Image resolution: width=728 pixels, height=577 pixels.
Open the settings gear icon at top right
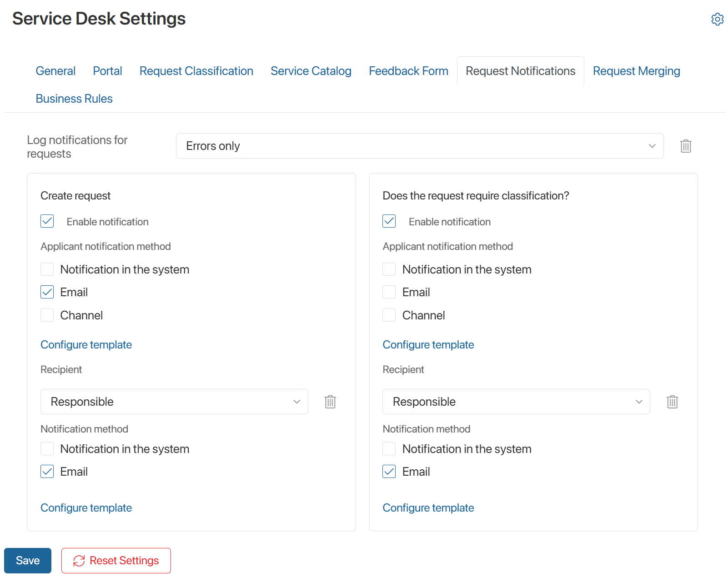point(717,19)
